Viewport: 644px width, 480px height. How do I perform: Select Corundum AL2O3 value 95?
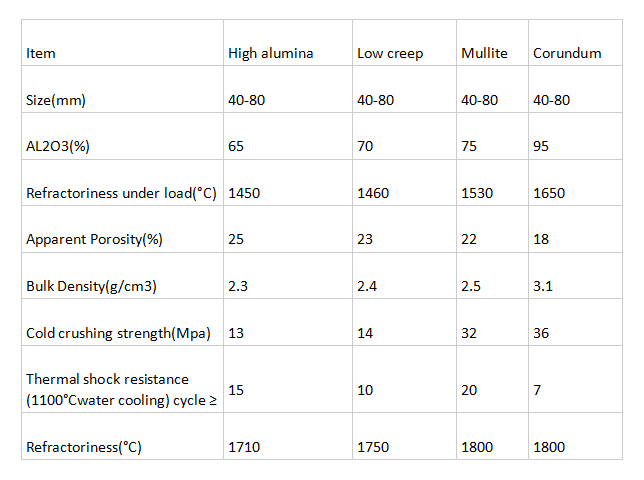pos(541,146)
